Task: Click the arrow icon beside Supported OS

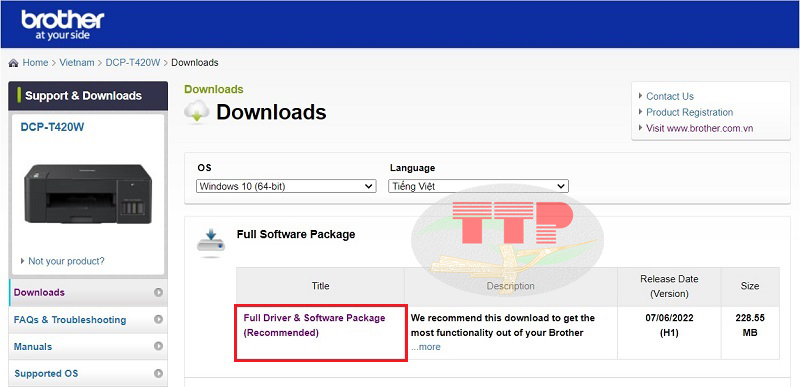Action: [x=158, y=373]
